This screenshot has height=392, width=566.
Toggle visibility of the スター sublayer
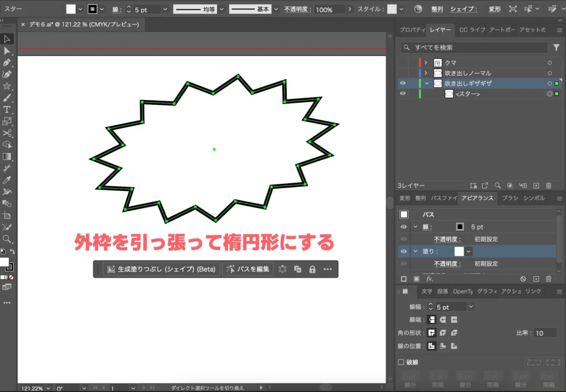tap(403, 94)
